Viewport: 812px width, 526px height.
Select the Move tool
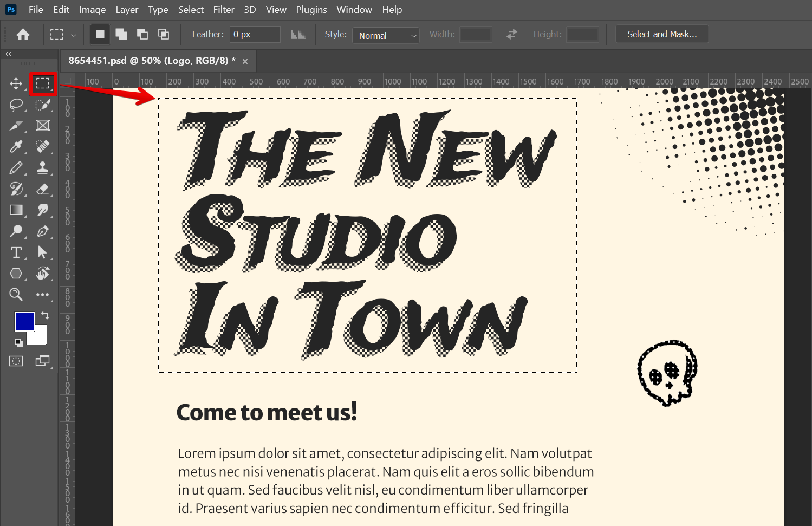coord(16,83)
